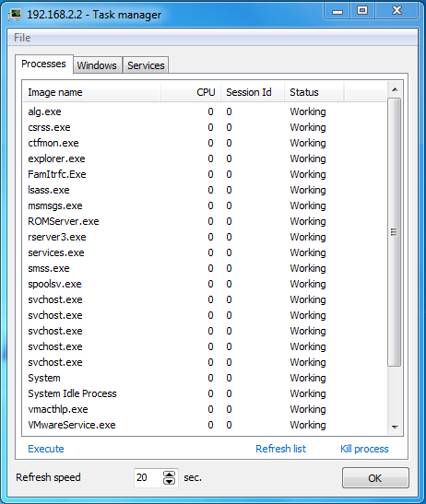Viewport: 426px width, 504px height.
Task: Click the vertical scrollbar thumb
Action: (x=395, y=232)
